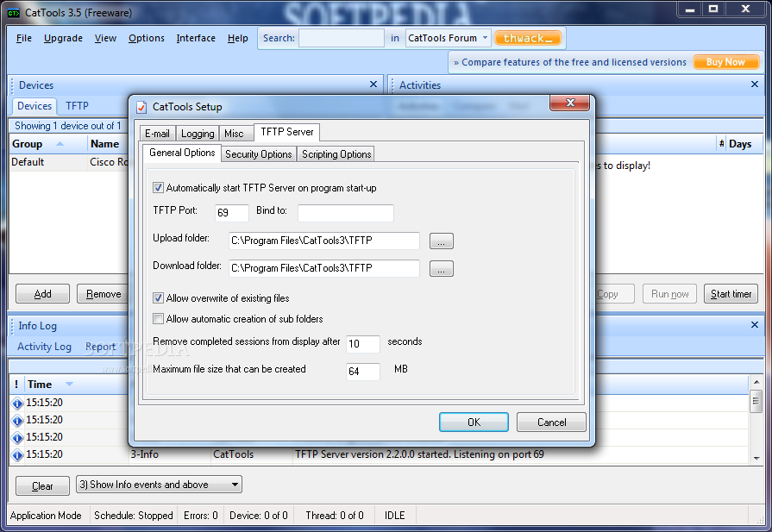Select the General Options sub-tab
Image resolution: width=772 pixels, height=532 pixels.
pos(182,153)
